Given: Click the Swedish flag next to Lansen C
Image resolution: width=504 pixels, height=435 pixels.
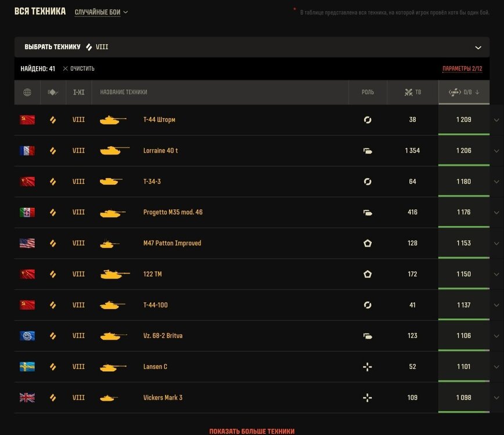Looking at the screenshot, I should click(27, 367).
